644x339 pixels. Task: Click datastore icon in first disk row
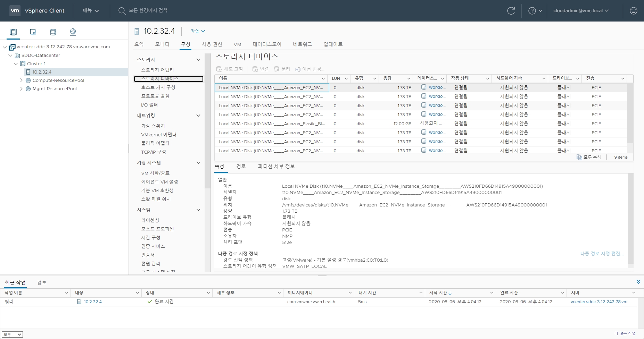coord(424,87)
